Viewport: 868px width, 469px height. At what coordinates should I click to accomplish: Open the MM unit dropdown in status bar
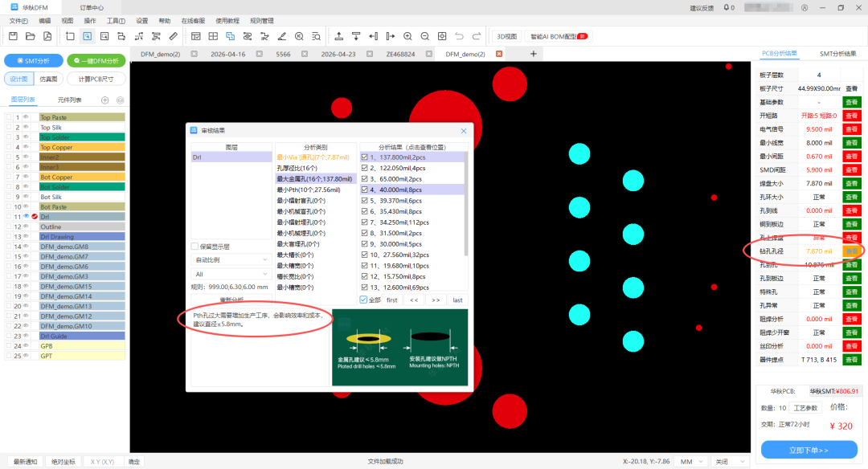pyautogui.click(x=690, y=461)
